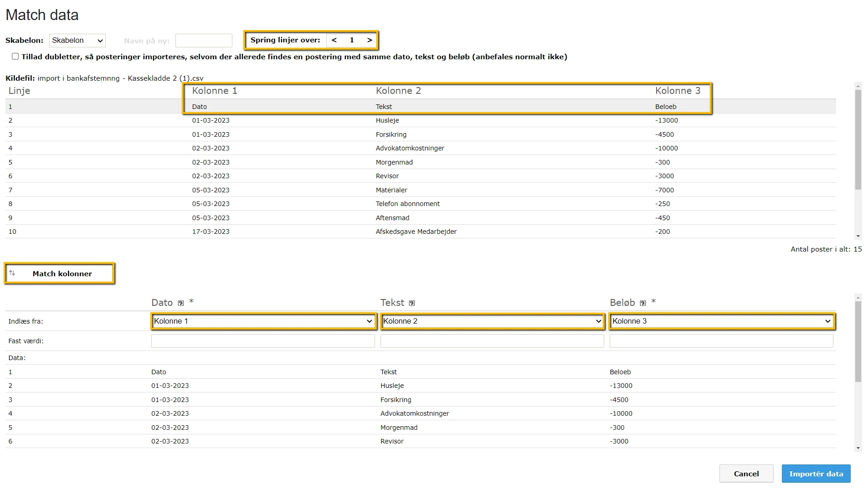Click the info icon next to Tekst header
The width and height of the screenshot is (868, 495).
pyautogui.click(x=412, y=304)
